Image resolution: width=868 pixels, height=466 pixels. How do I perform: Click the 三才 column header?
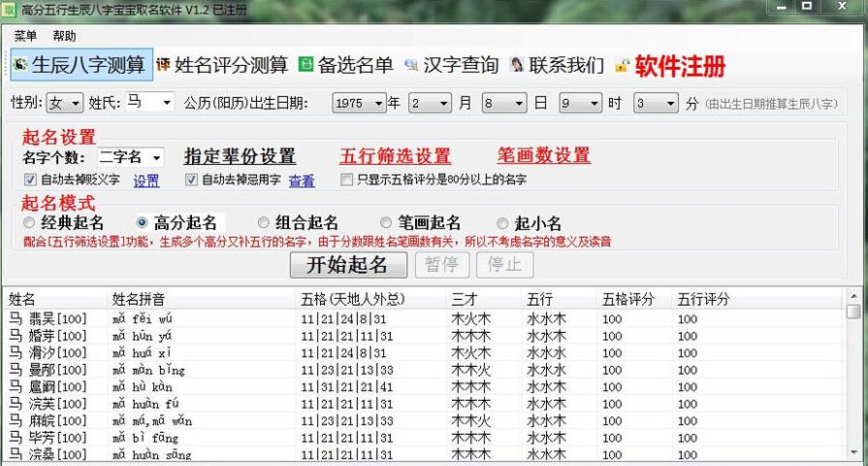483,300
